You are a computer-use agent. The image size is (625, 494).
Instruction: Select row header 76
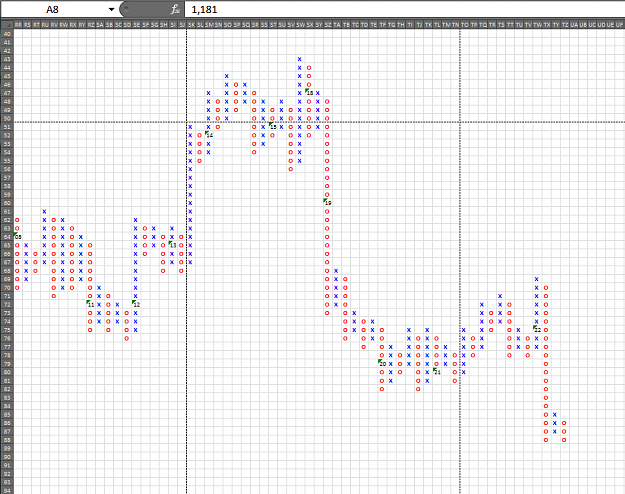[x=7, y=339]
